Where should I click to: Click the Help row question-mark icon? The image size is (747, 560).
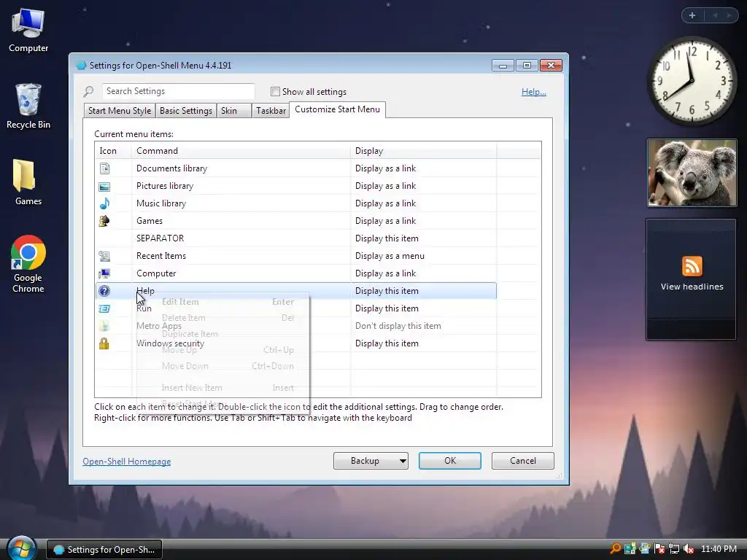104,291
